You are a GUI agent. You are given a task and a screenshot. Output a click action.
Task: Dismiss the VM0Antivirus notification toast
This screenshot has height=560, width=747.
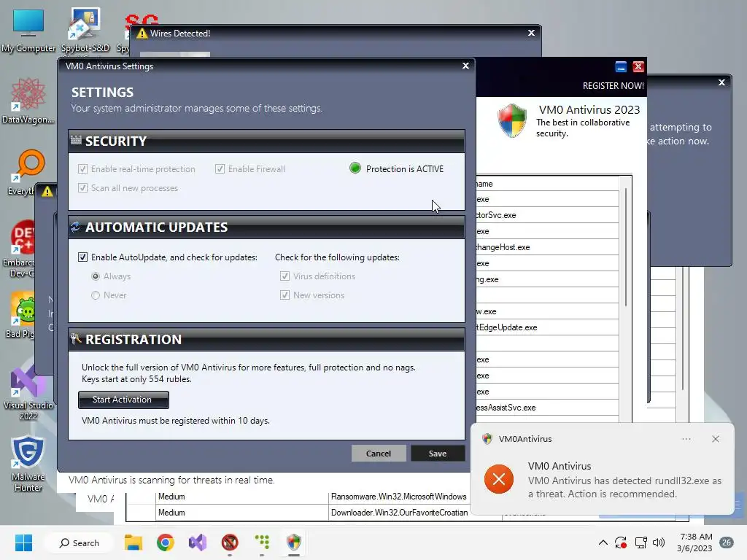(716, 439)
